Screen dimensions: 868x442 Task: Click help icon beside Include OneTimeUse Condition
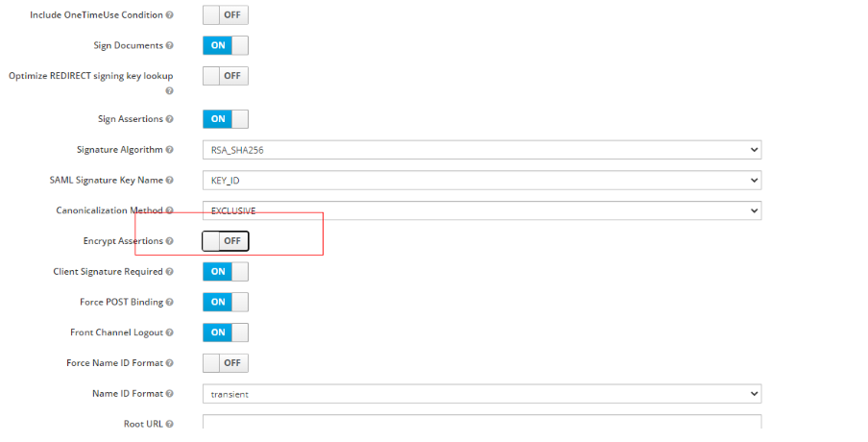pos(170,16)
